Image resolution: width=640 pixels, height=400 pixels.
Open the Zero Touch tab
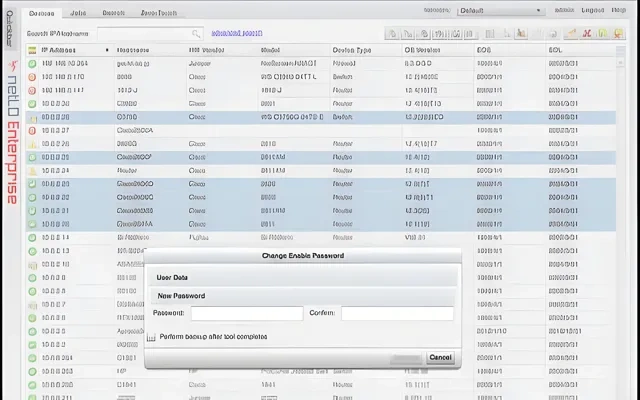(x=159, y=13)
